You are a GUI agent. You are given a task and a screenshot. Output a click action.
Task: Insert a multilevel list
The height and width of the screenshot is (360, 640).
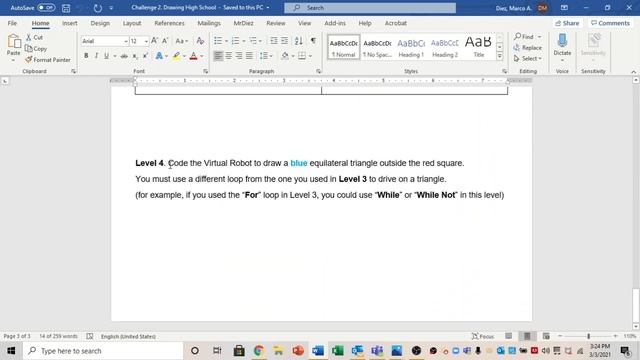(253, 41)
